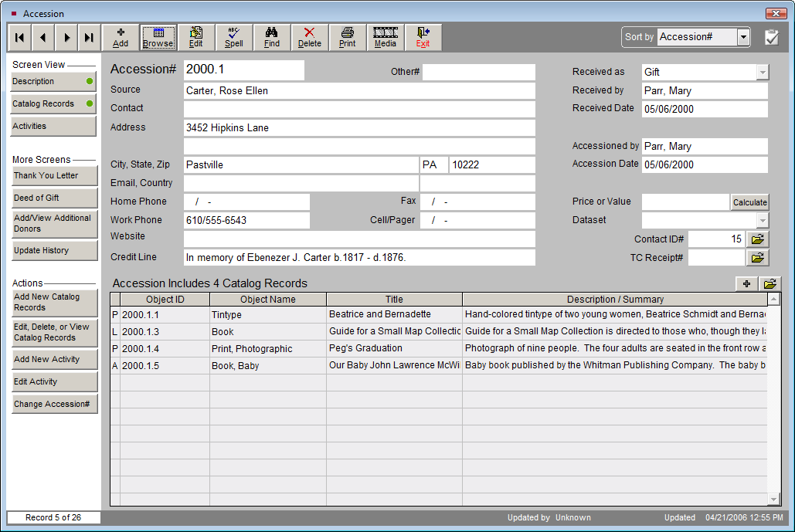Viewport: 795px width, 532px height.
Task: Switch to the Catalog Records screen view
Action: tap(53, 103)
